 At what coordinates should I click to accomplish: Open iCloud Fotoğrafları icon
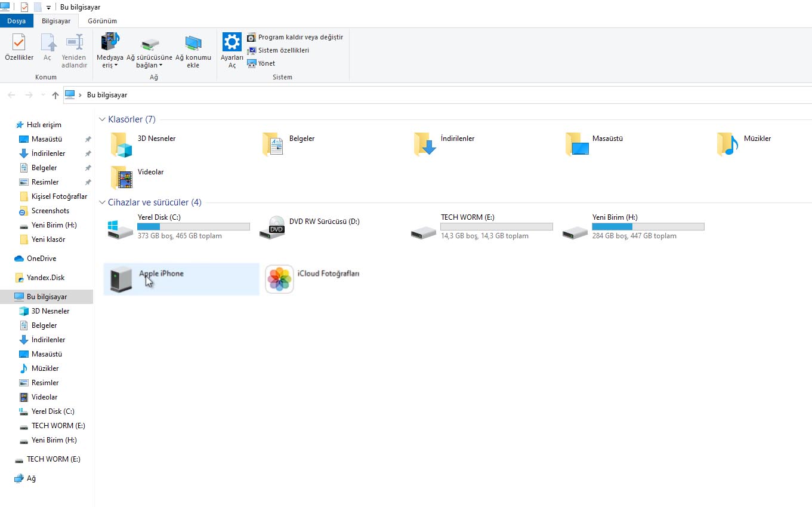(279, 279)
